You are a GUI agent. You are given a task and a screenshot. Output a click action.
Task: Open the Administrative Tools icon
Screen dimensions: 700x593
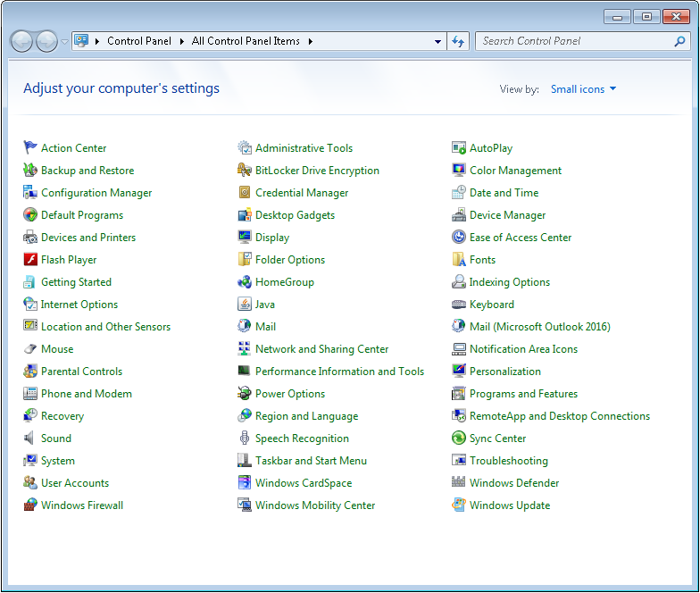245,147
